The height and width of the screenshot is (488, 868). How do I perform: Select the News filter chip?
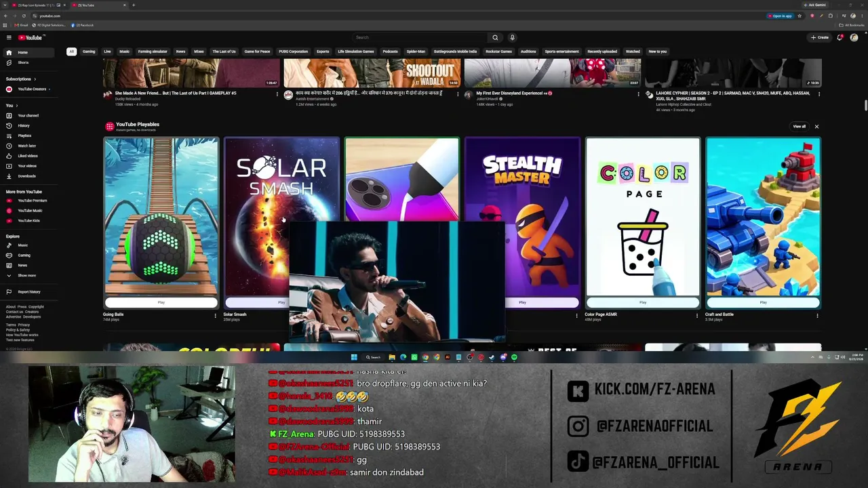tap(180, 52)
